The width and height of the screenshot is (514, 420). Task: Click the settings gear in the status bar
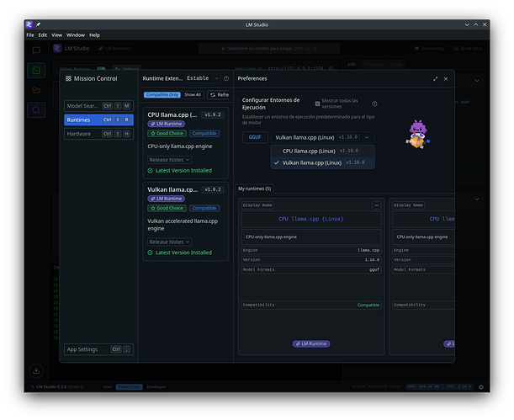481,387
